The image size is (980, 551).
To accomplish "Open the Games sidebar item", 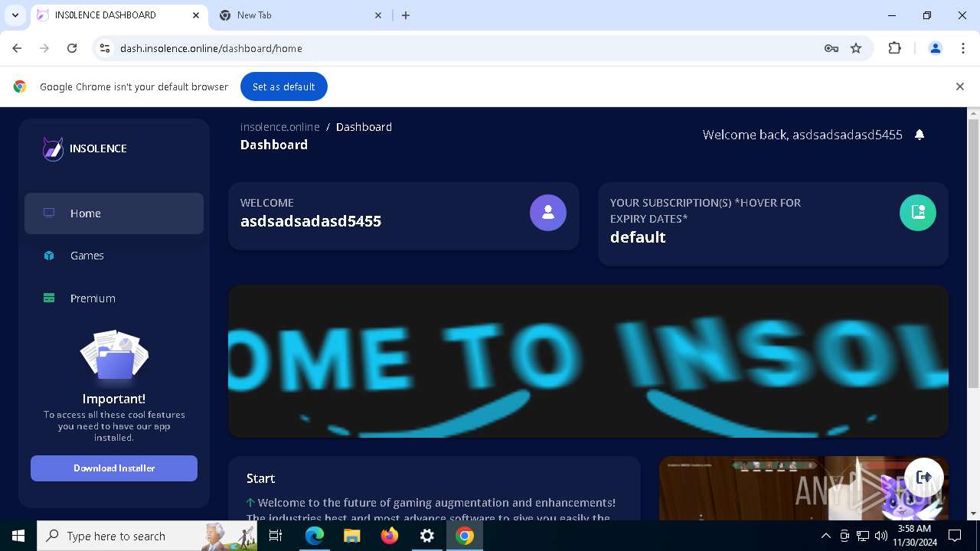I will point(114,256).
